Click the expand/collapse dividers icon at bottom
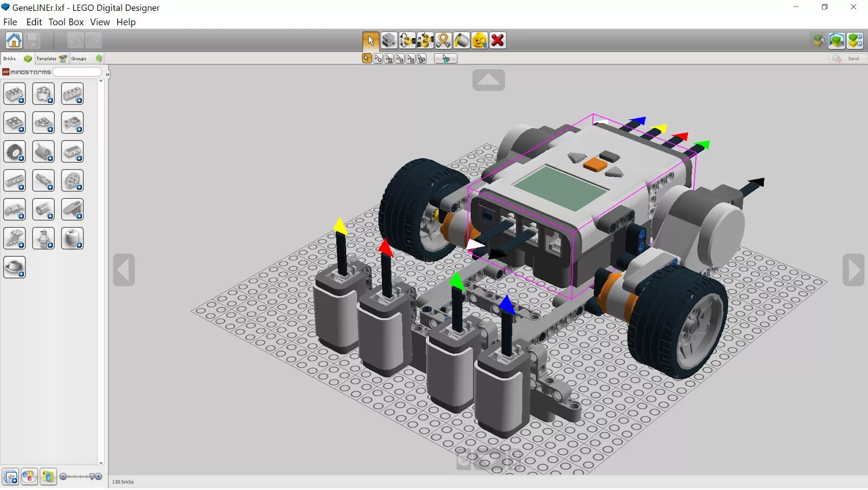868x490 pixels. (x=11, y=477)
